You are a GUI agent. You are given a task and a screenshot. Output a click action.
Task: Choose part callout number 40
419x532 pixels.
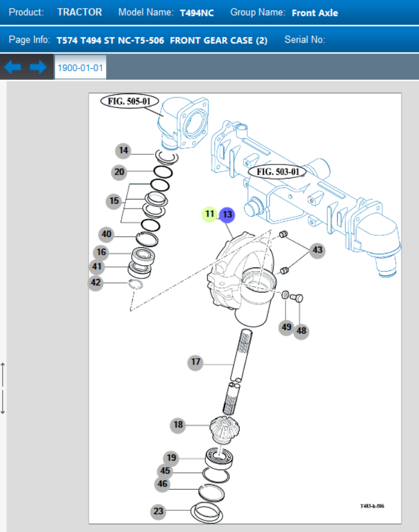pos(106,235)
